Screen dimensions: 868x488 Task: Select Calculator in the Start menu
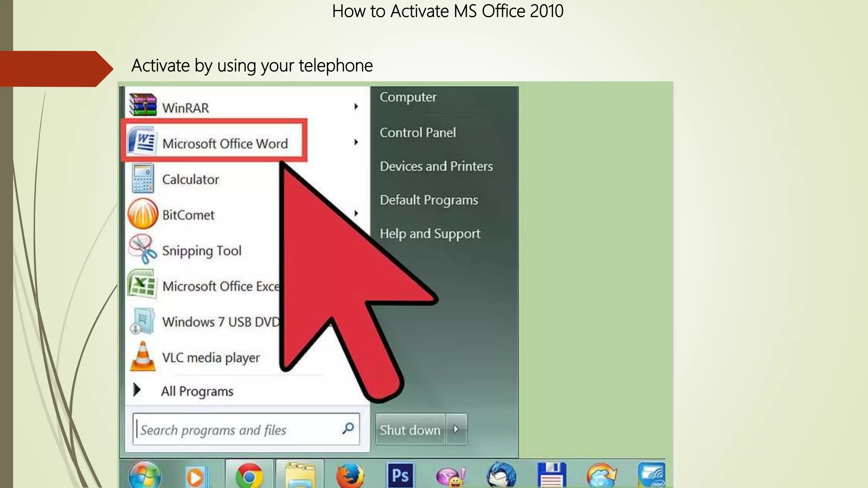191,180
